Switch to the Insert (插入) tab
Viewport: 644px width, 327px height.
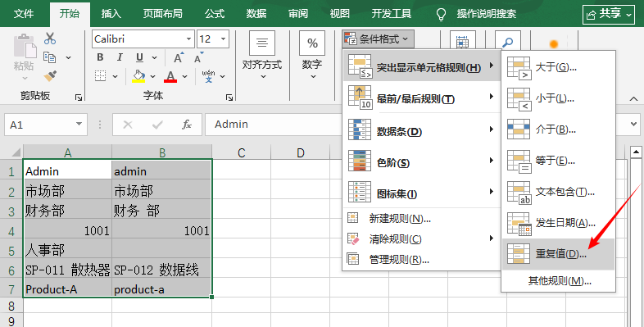(x=111, y=14)
